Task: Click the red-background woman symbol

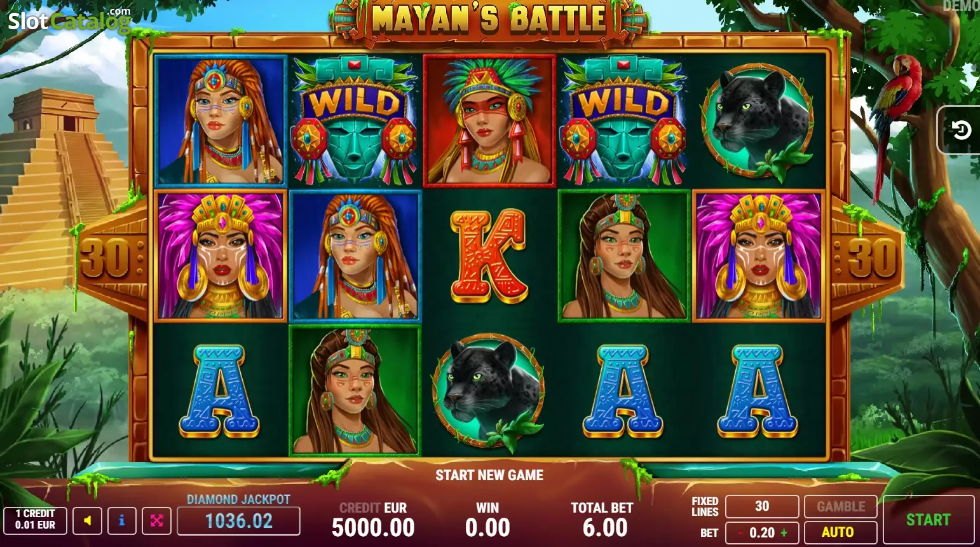Action: [x=489, y=121]
